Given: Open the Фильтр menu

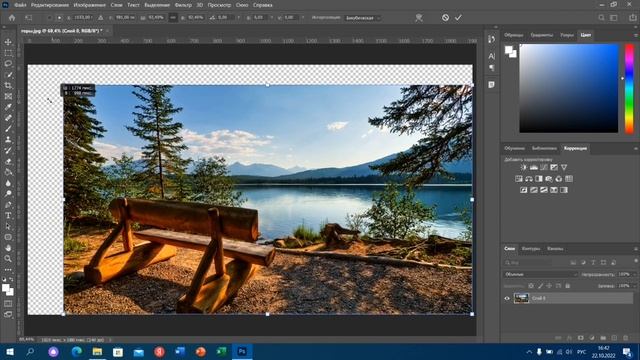Looking at the screenshot, I should pyautogui.click(x=183, y=5).
